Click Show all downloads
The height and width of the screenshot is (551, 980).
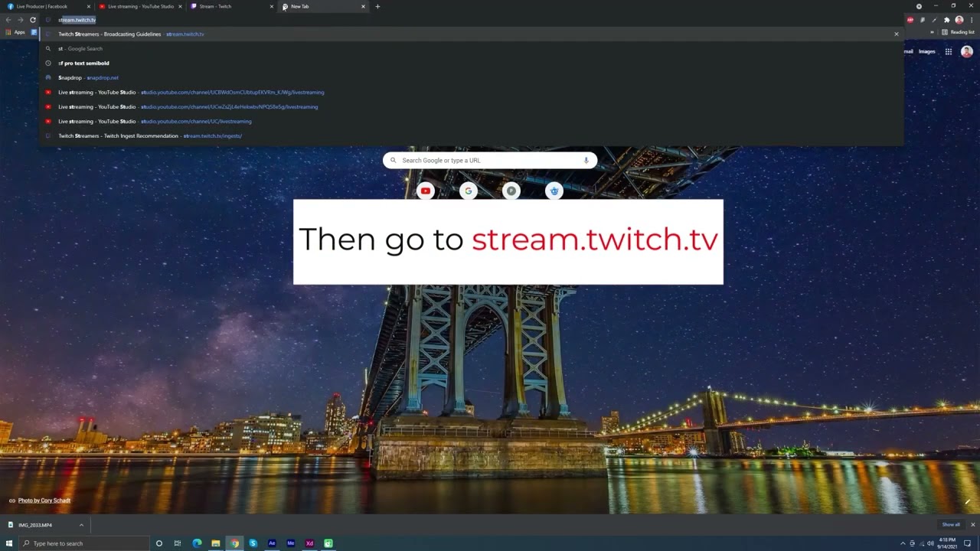point(951,525)
